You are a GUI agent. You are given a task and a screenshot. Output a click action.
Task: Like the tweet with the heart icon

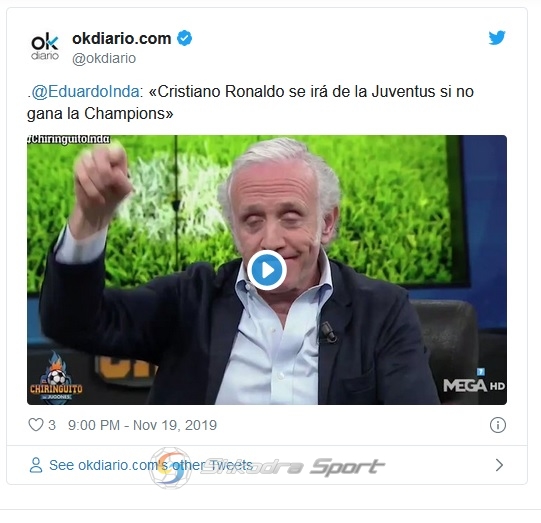[36, 425]
